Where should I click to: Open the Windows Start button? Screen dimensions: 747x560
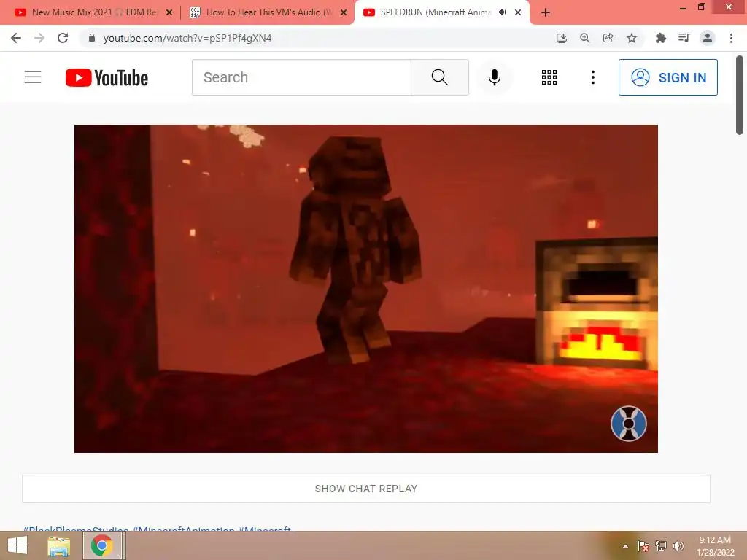[18, 545]
